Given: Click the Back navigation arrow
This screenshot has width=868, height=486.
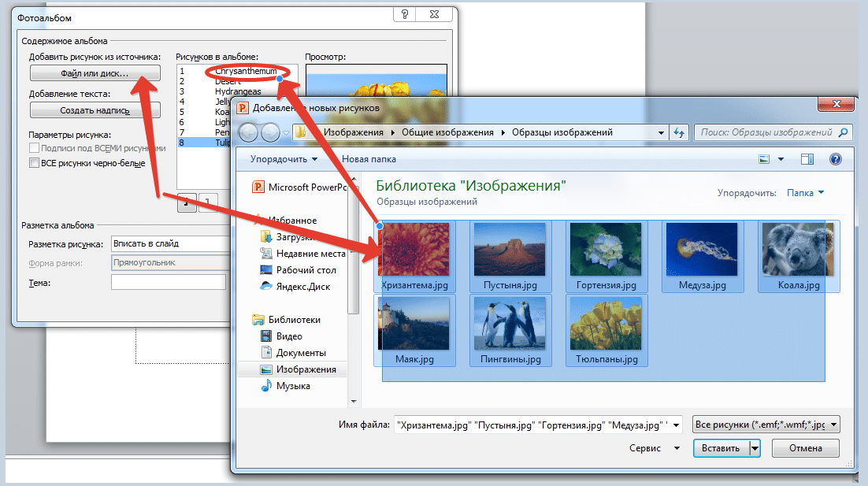Looking at the screenshot, I should (248, 132).
